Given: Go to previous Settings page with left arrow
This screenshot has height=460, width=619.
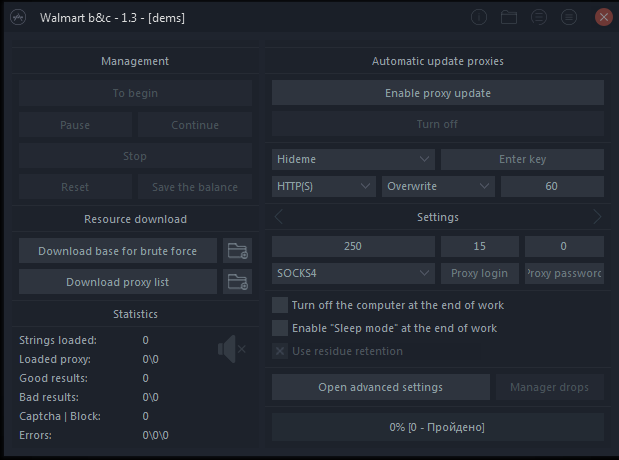Looking at the screenshot, I should pos(279,217).
